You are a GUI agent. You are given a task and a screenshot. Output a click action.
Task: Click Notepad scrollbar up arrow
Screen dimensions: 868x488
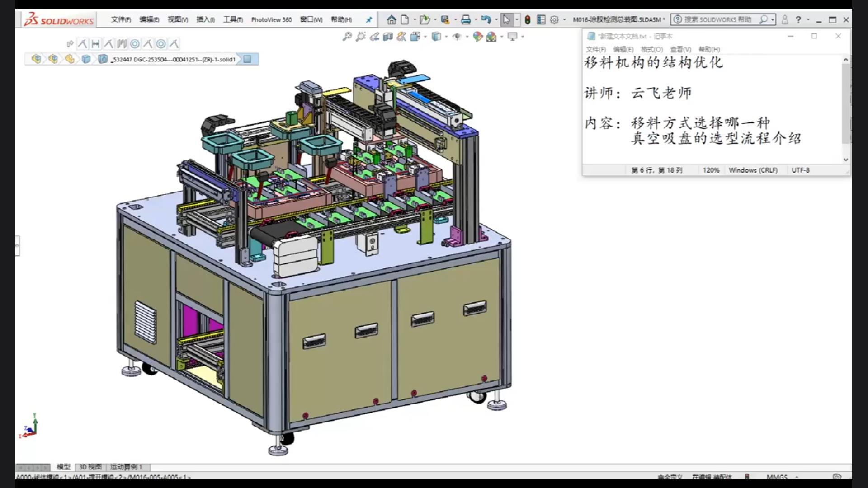[x=846, y=60]
